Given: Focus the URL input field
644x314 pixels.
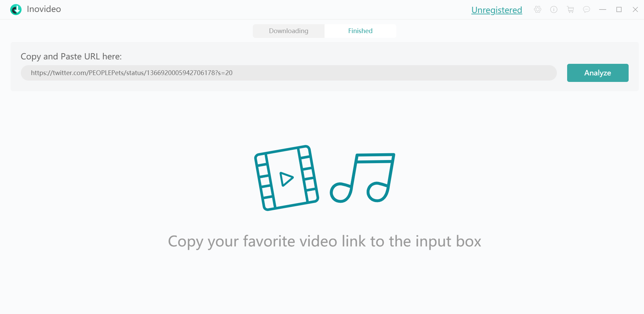Looking at the screenshot, I should (289, 73).
